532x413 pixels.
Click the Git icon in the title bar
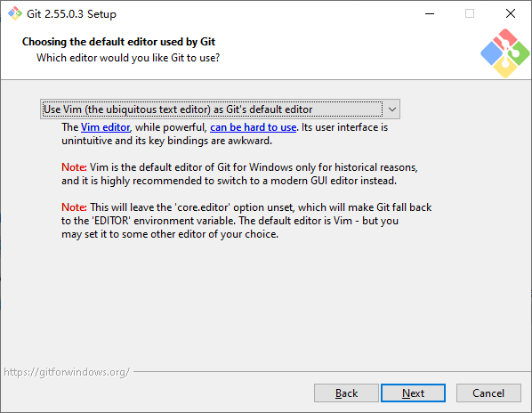15,14
